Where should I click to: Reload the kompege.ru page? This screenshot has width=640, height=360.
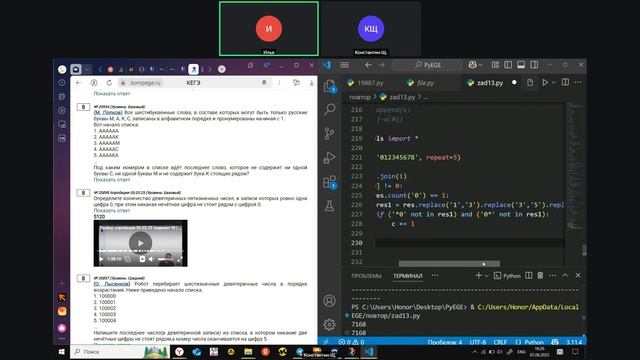[109, 83]
